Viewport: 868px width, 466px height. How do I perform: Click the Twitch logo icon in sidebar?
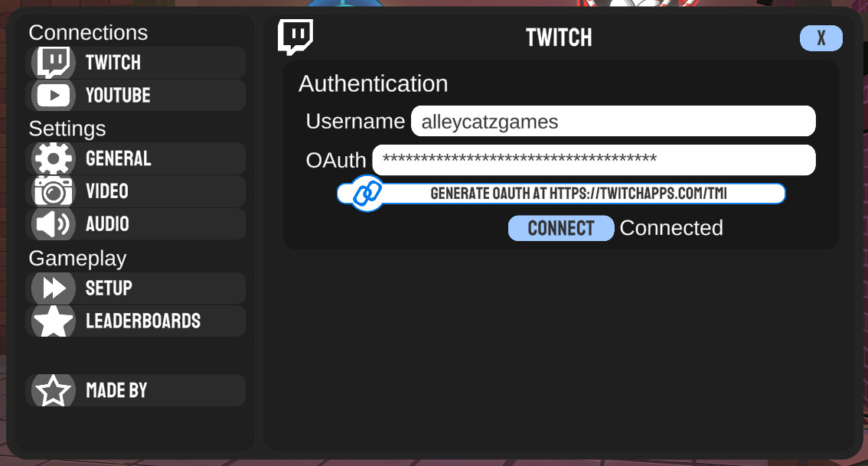54,62
